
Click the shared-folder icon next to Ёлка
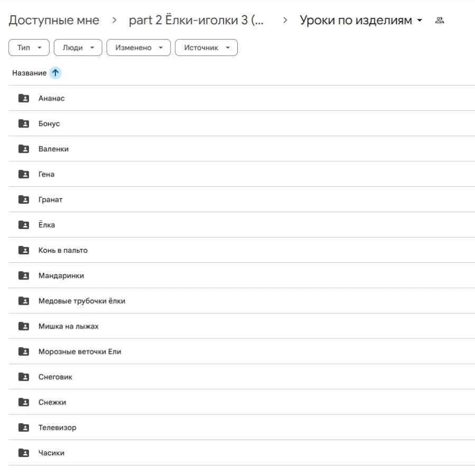tap(23, 225)
